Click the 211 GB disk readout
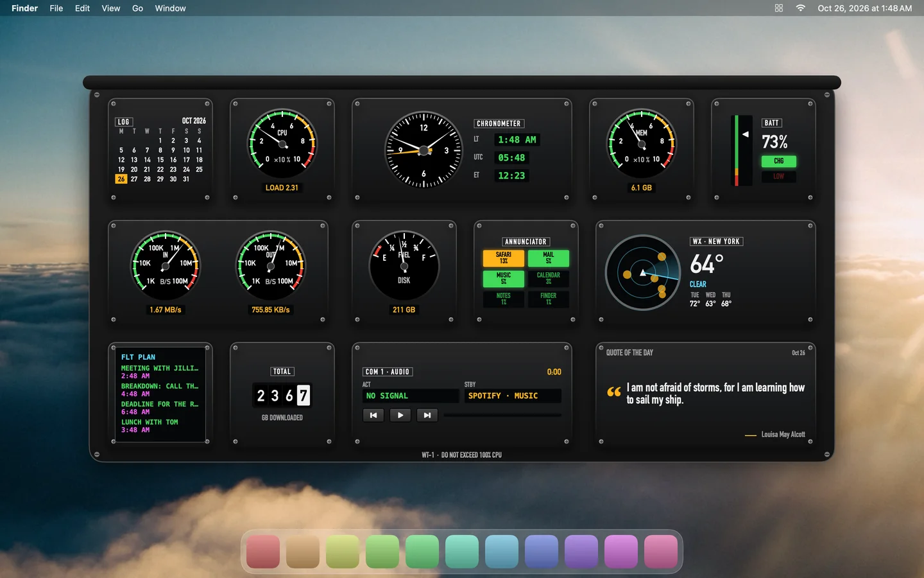The height and width of the screenshot is (578, 924). 404,310
